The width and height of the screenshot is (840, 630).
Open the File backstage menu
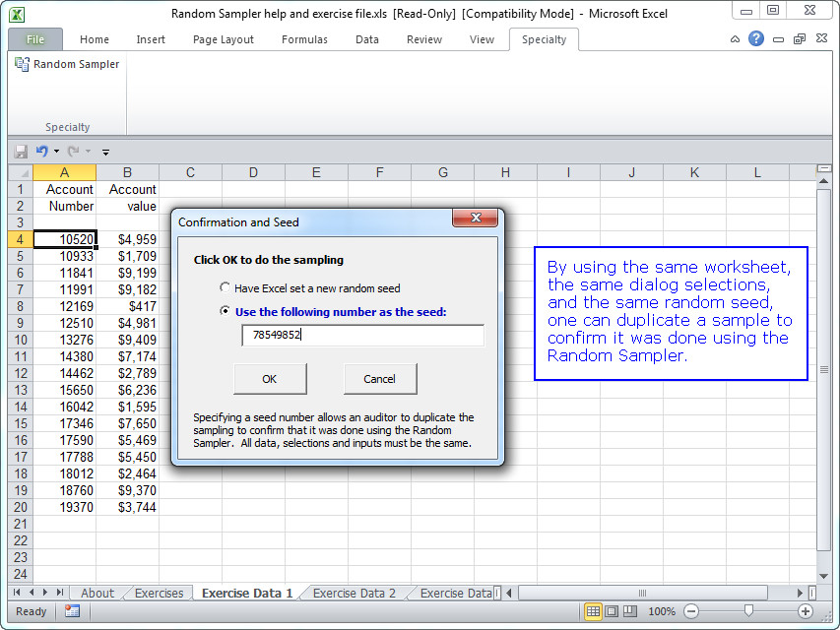tap(35, 39)
